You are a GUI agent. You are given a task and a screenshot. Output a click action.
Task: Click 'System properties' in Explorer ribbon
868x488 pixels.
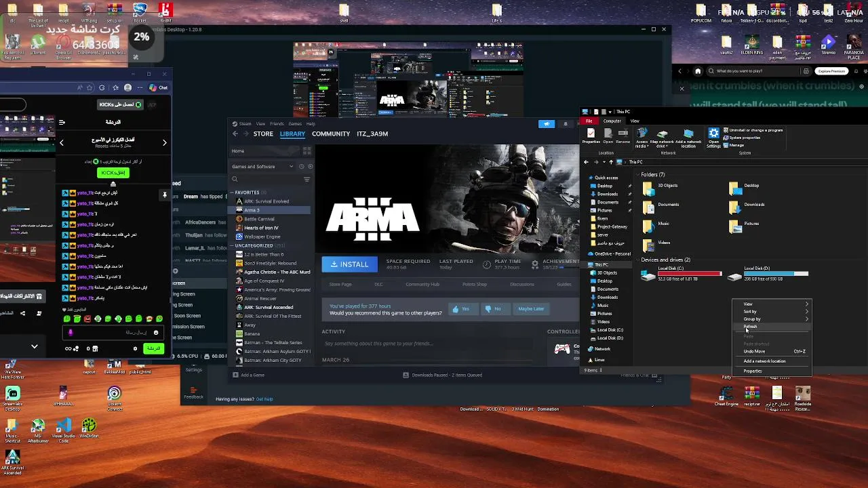[742, 138]
